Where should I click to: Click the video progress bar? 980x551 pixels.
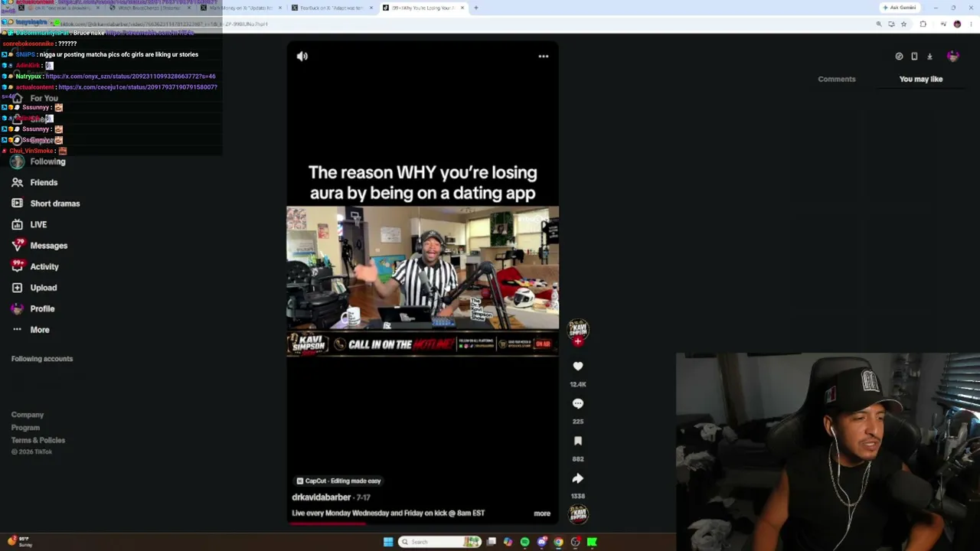point(423,524)
